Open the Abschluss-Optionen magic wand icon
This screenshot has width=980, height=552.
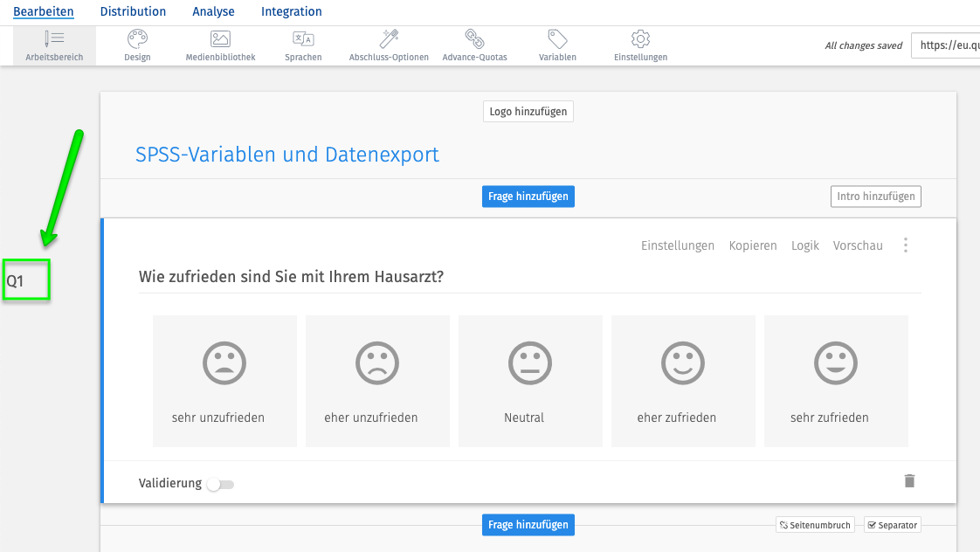pos(389,38)
